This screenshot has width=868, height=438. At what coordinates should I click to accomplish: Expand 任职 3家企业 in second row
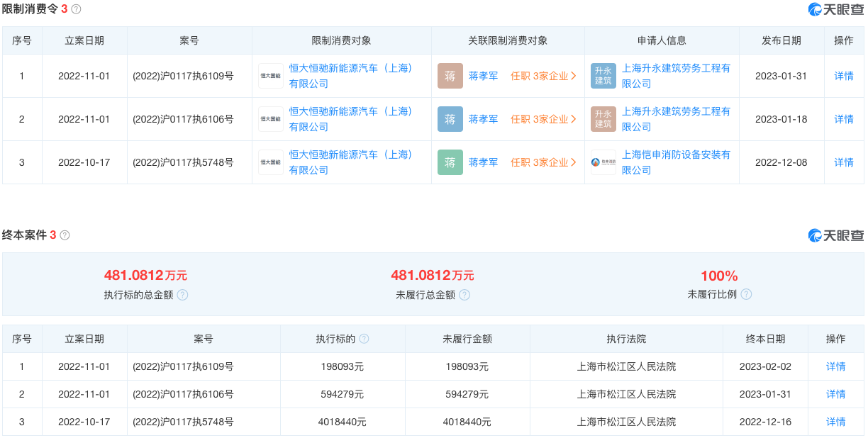click(543, 119)
